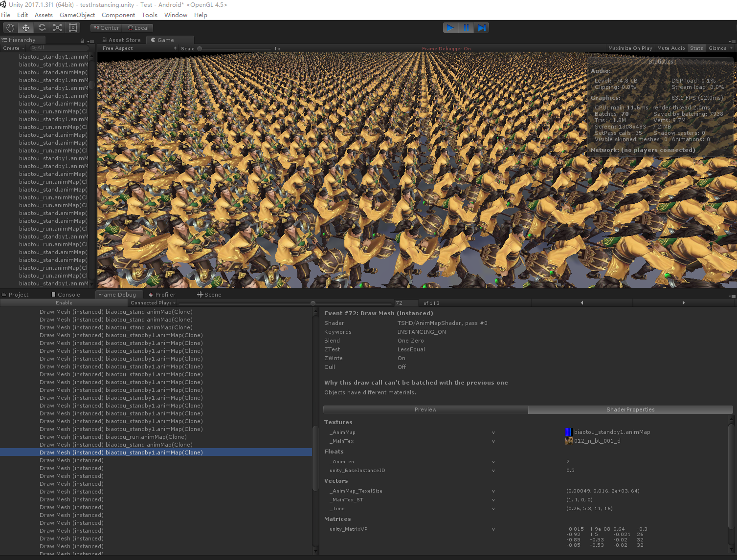This screenshot has width=737, height=560.
Task: Toggle Maximize On Play
Action: tap(630, 48)
